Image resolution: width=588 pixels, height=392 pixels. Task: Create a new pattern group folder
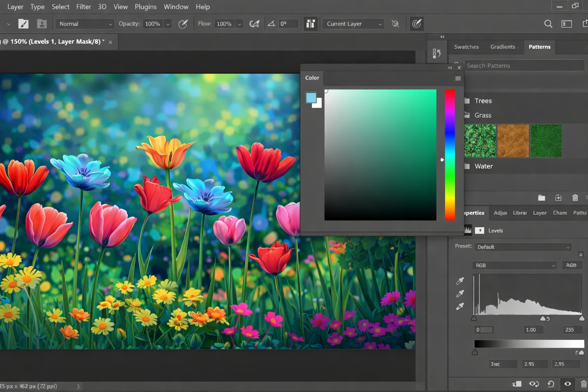[541, 198]
